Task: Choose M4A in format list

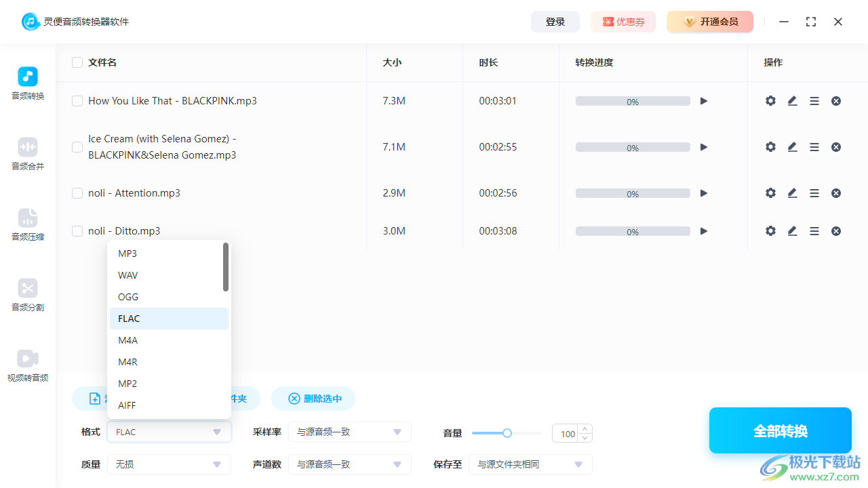Action: [x=169, y=340]
